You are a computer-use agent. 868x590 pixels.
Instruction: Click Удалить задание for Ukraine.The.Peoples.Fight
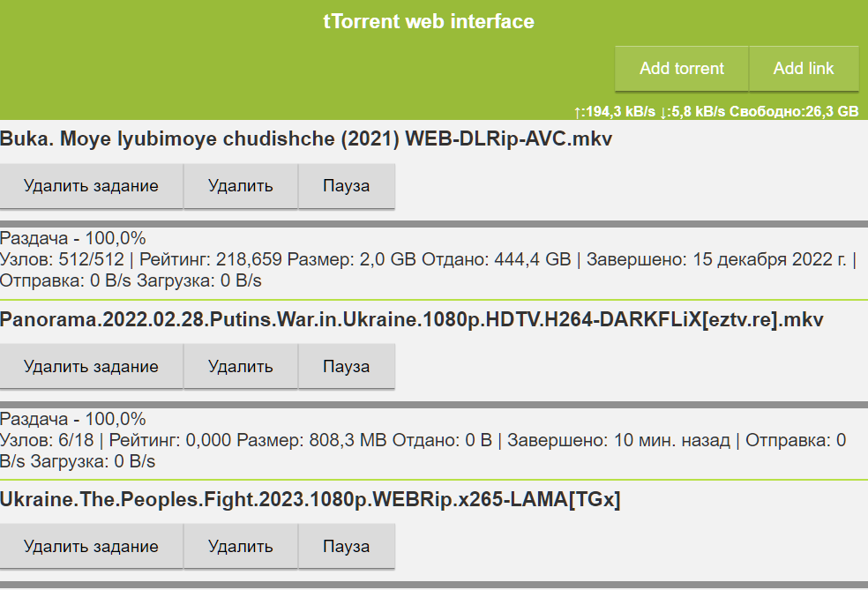click(x=92, y=547)
